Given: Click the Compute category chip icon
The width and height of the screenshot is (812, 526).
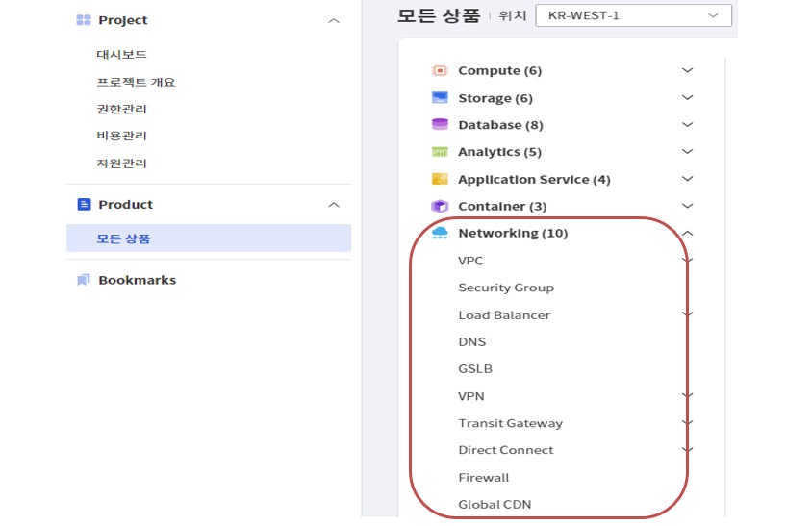Looking at the screenshot, I should pos(440,71).
